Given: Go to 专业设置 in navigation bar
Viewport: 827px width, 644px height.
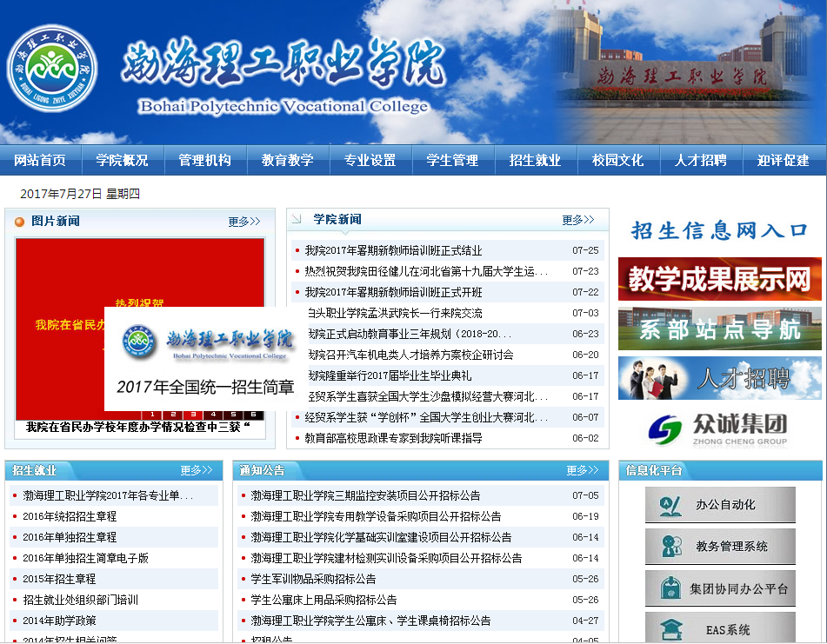Looking at the screenshot, I should [x=370, y=160].
